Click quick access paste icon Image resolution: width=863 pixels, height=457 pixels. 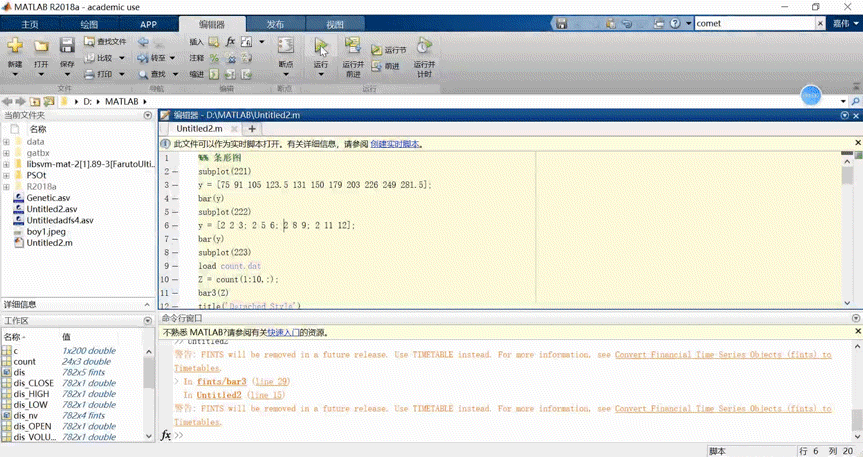[610, 24]
